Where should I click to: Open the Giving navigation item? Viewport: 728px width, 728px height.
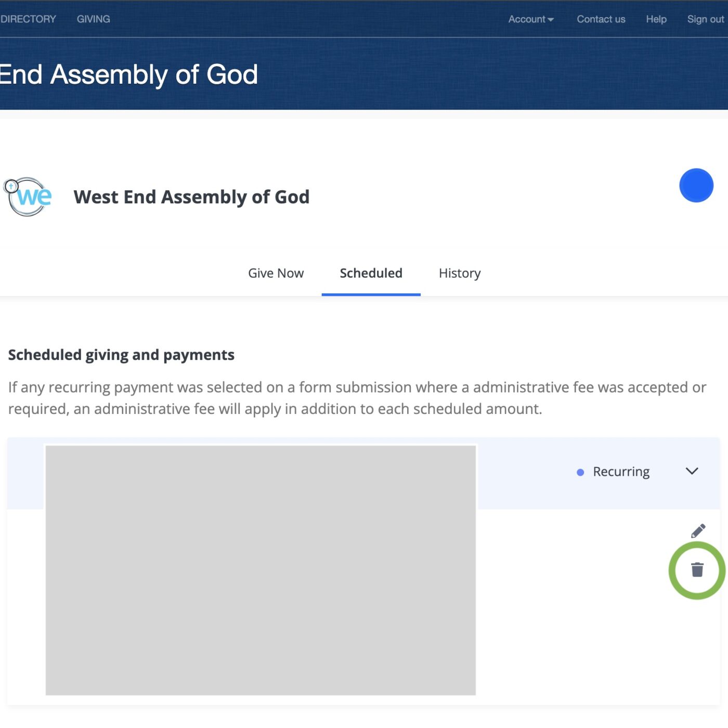(x=94, y=19)
